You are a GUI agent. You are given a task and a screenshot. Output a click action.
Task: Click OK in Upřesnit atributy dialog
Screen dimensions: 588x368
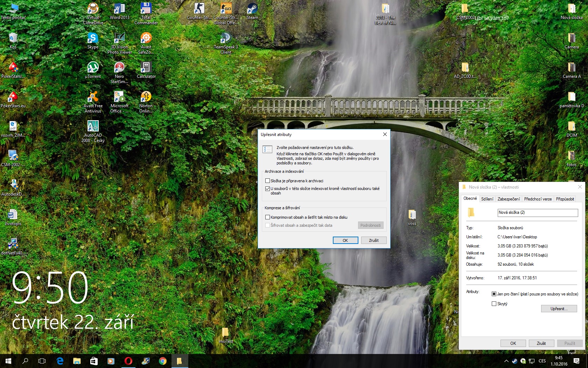pyautogui.click(x=345, y=240)
